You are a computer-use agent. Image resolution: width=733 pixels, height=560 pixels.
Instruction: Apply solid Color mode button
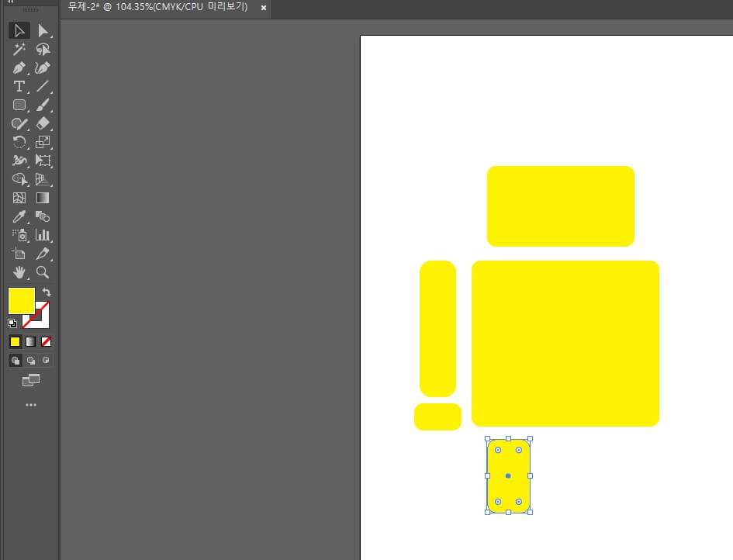(15, 342)
